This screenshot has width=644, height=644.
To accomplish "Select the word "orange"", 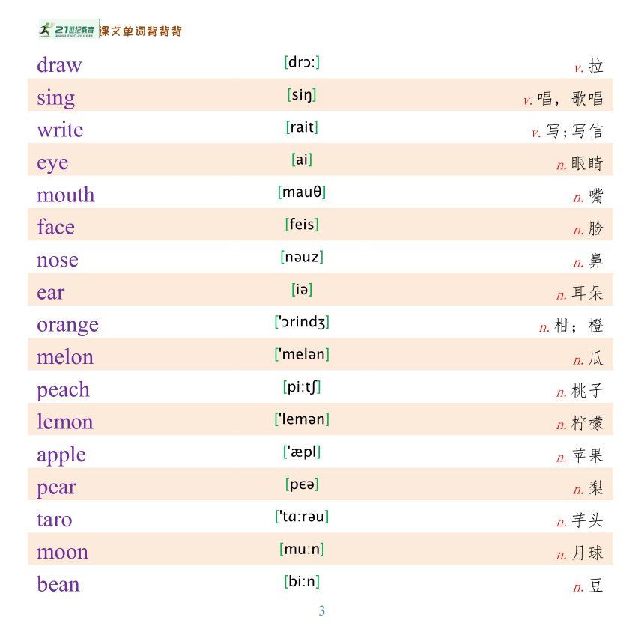I will (67, 326).
